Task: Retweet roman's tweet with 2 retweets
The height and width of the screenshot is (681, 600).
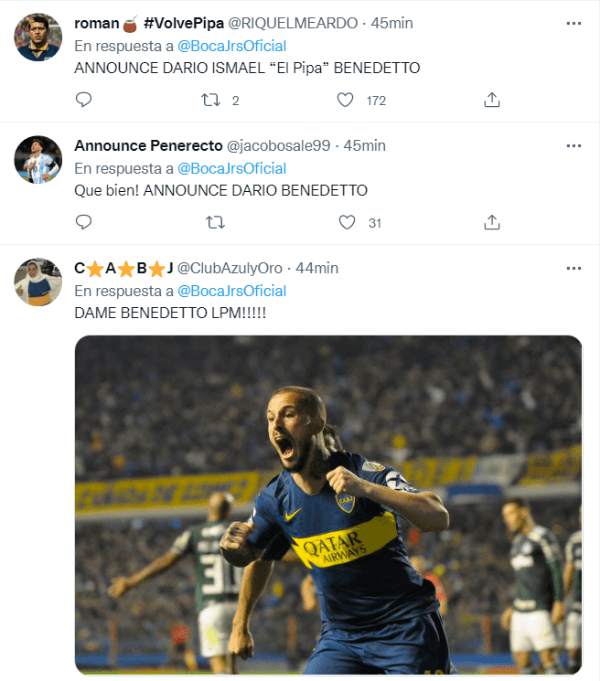Action: (210, 100)
